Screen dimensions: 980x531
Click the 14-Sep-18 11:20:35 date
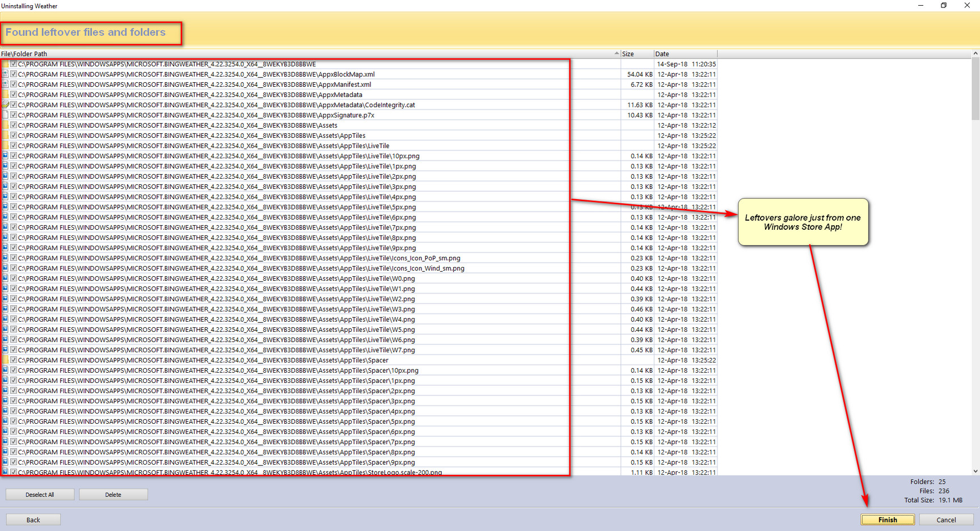(686, 64)
